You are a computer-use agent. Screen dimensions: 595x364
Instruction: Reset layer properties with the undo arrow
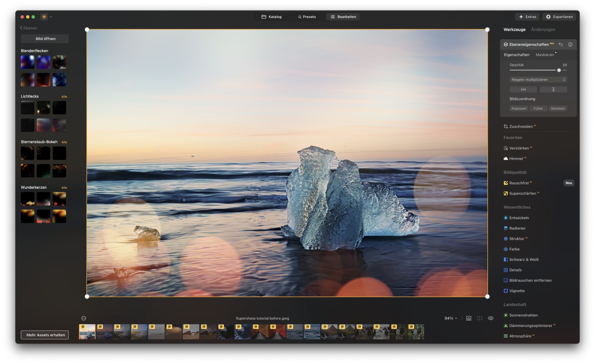561,44
